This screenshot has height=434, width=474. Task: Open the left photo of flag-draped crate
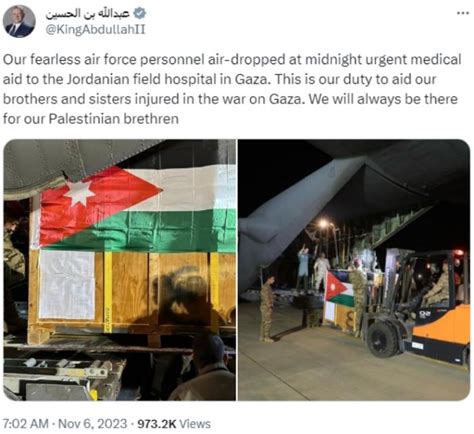pos(120,270)
